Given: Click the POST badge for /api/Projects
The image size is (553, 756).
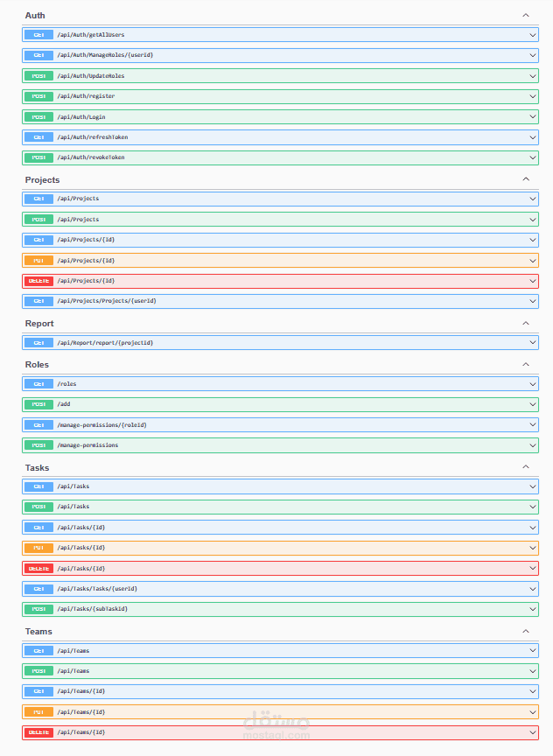Looking at the screenshot, I should click(39, 220).
